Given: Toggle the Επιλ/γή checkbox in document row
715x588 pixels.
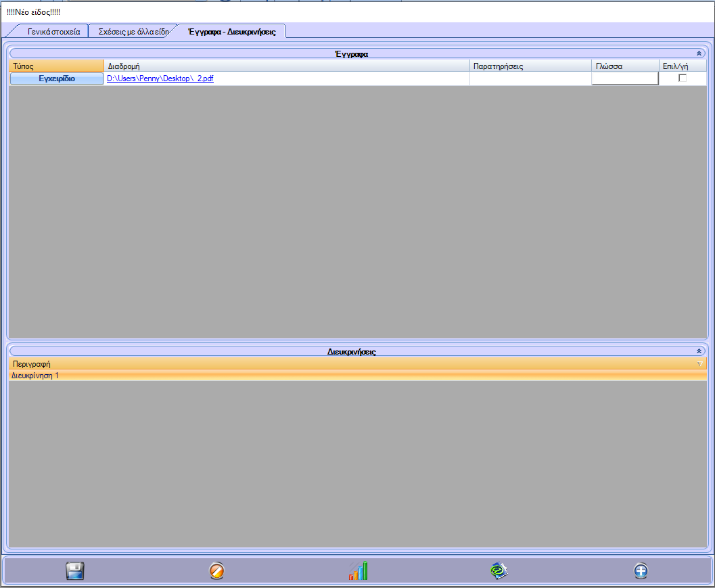Looking at the screenshot, I should pyautogui.click(x=683, y=78).
